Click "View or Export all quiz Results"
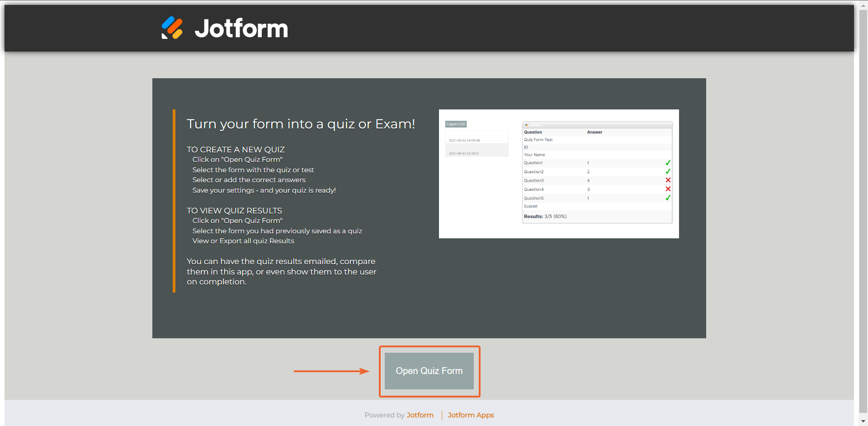This screenshot has width=868, height=426. tap(243, 241)
